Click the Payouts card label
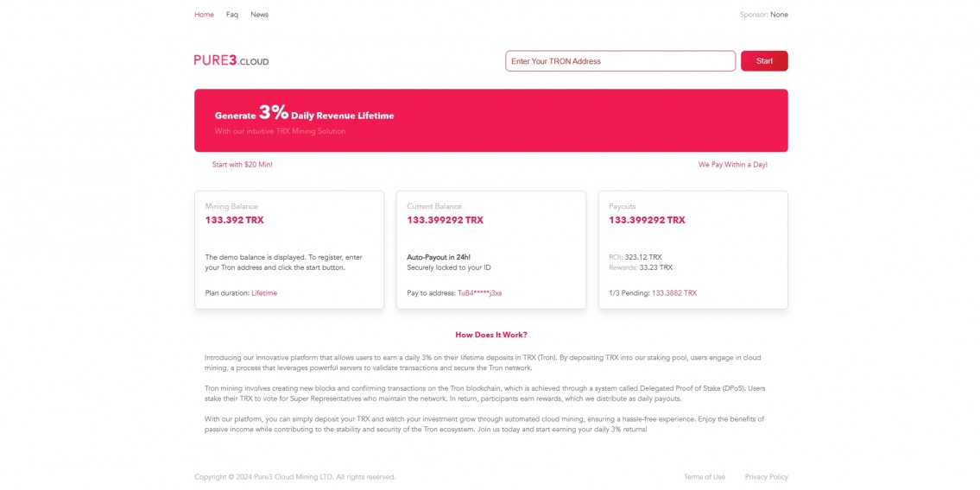Screen dimensions: 980x490 [622, 207]
